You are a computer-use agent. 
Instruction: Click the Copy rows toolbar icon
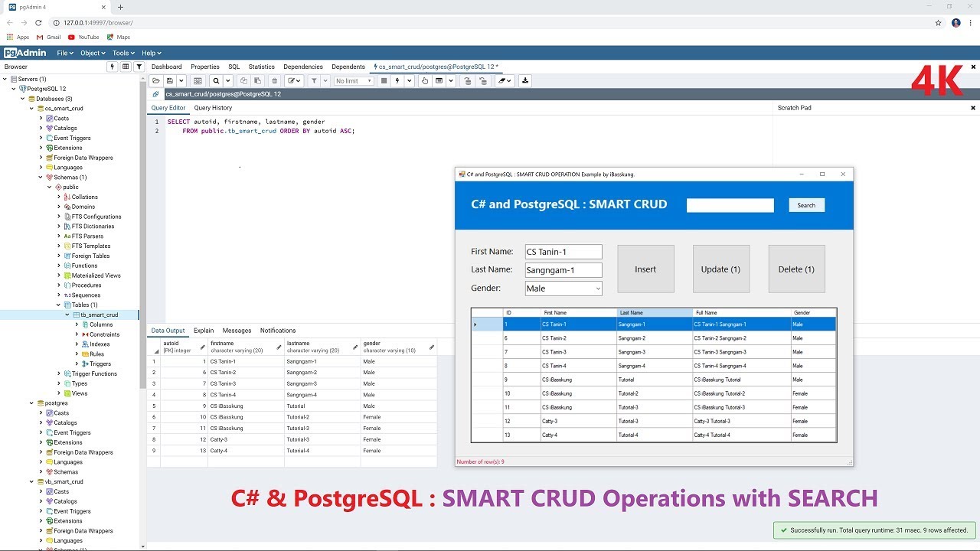click(x=243, y=80)
